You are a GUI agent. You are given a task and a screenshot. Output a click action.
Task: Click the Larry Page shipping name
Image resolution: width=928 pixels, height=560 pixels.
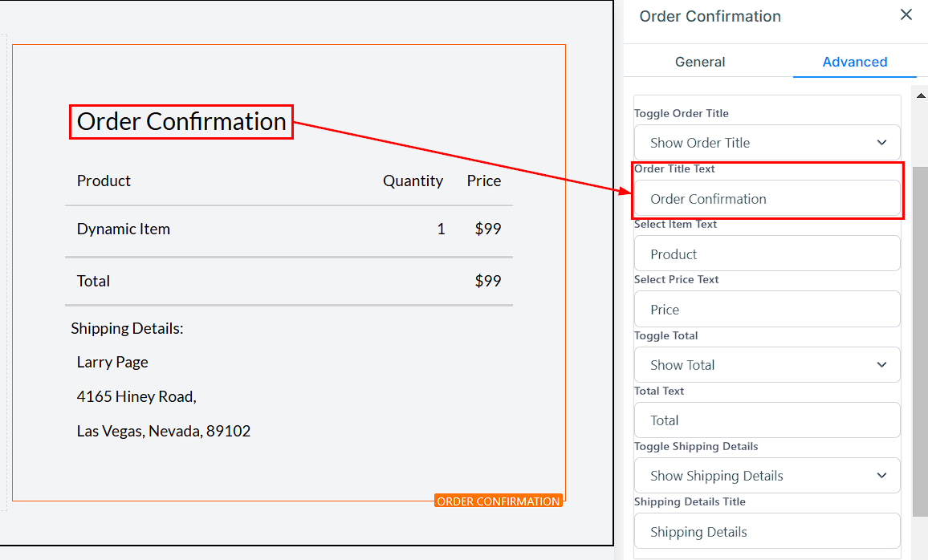pyautogui.click(x=112, y=363)
